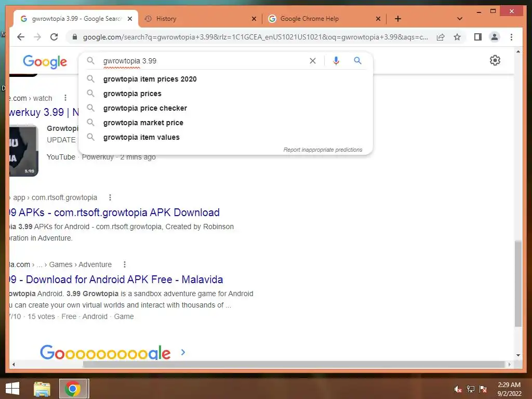
Task: Clear the search box text
Action: click(x=312, y=61)
